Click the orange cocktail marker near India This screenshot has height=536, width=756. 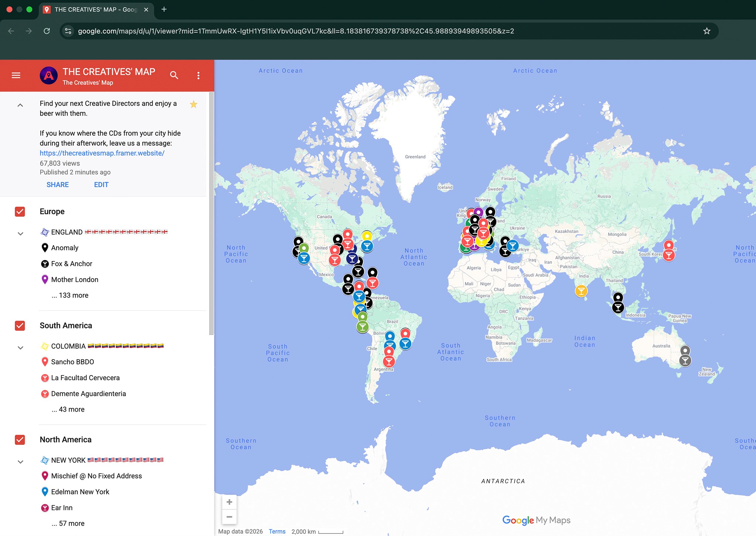[581, 291]
